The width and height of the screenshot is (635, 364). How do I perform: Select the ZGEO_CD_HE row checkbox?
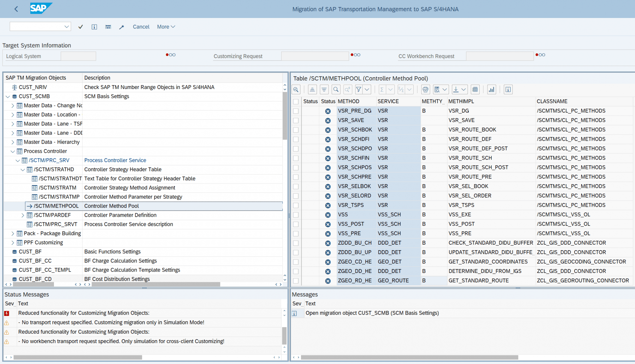click(296, 262)
